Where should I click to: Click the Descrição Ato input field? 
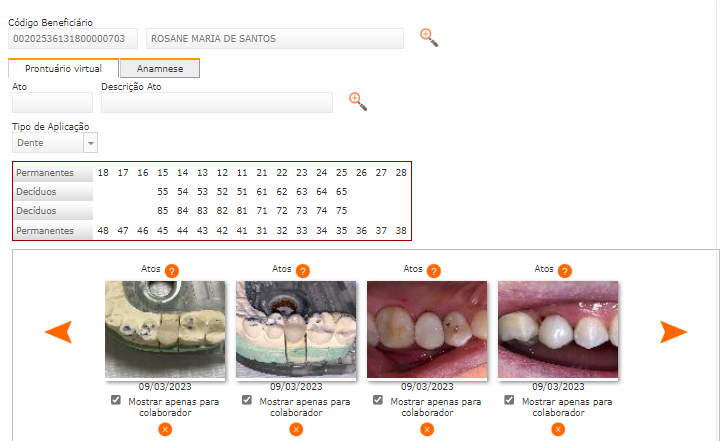pyautogui.click(x=217, y=103)
